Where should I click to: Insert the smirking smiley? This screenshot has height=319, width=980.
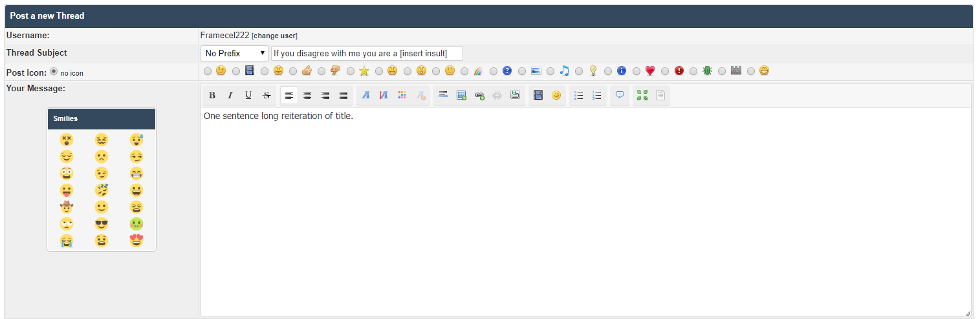click(136, 157)
